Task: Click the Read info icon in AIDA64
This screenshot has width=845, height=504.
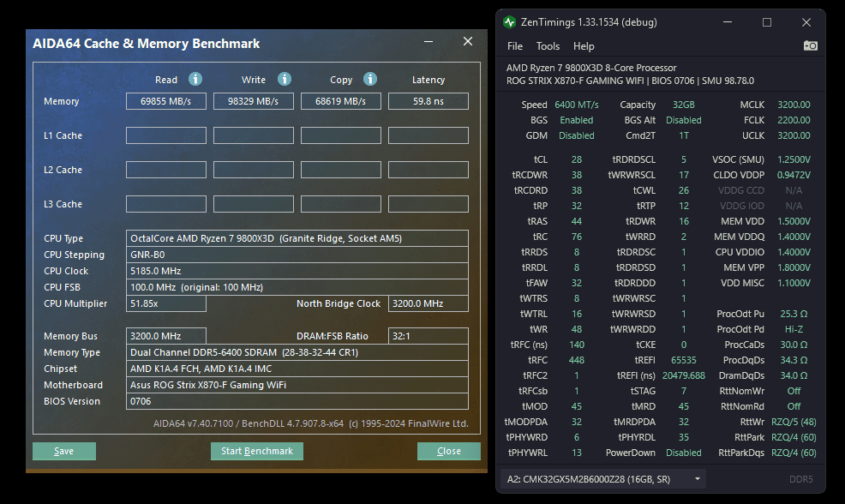Action: (x=195, y=79)
